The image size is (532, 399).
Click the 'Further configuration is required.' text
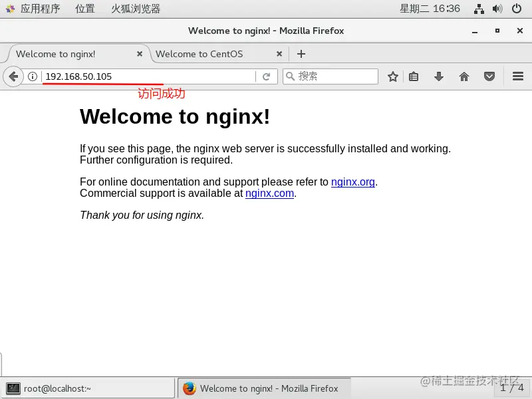156,160
